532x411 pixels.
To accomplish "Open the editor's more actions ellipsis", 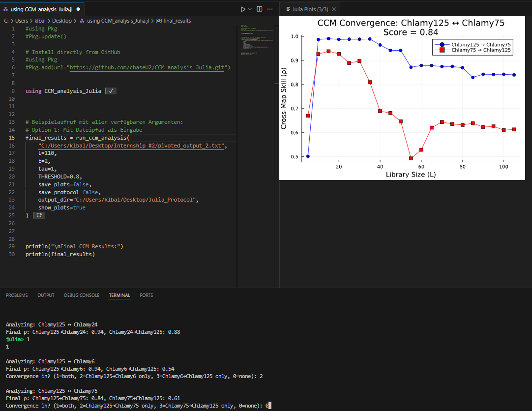I will (270, 9).
